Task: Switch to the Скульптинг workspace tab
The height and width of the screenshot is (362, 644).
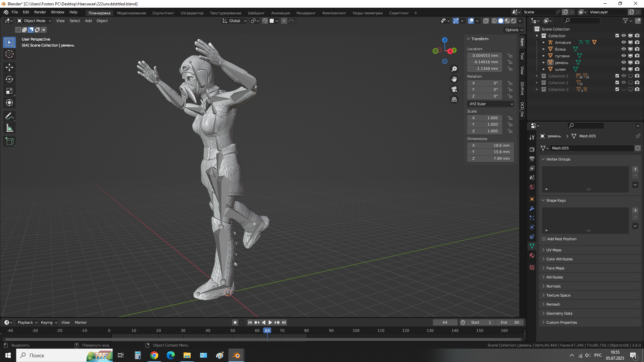Action: tap(163, 13)
